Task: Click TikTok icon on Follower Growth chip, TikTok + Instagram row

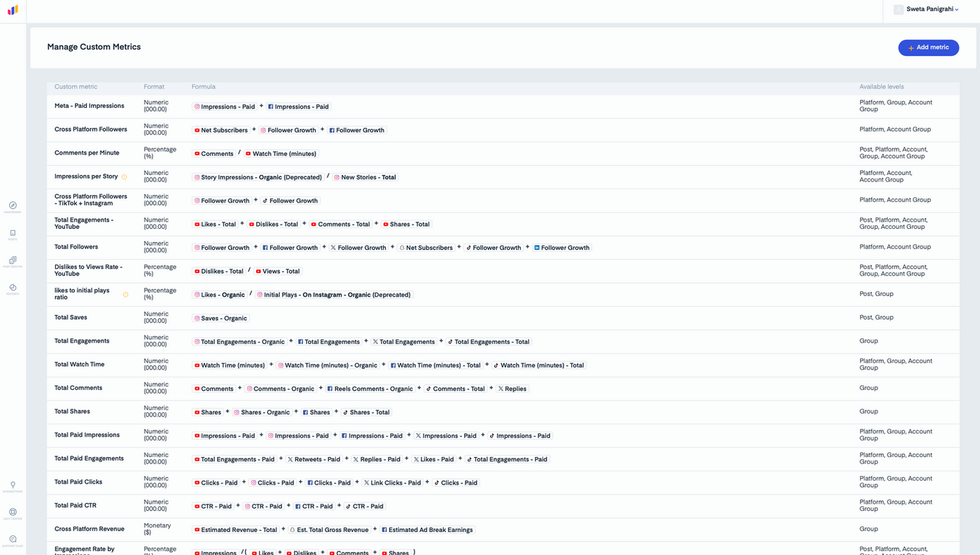Action: [x=265, y=201]
